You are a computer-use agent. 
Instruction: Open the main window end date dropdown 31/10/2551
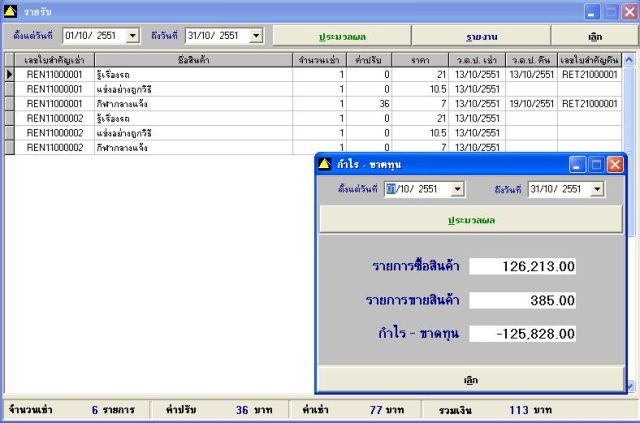pos(256,36)
